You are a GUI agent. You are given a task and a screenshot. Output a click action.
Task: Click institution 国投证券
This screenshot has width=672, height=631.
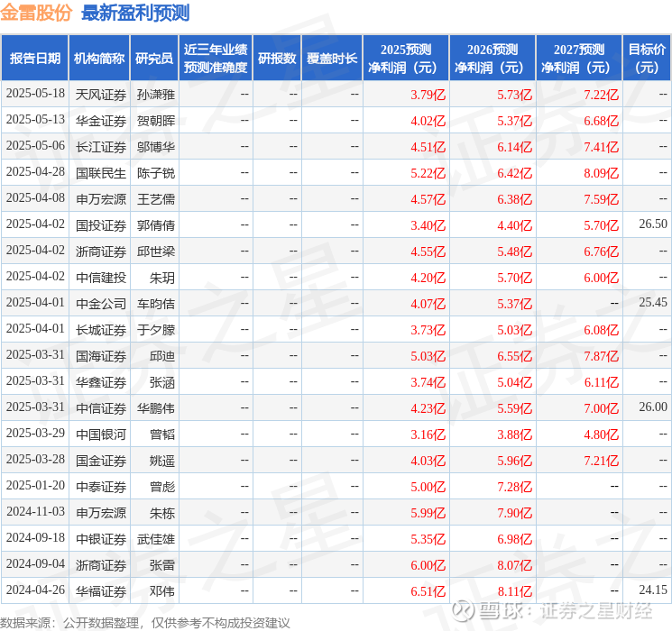(101, 224)
